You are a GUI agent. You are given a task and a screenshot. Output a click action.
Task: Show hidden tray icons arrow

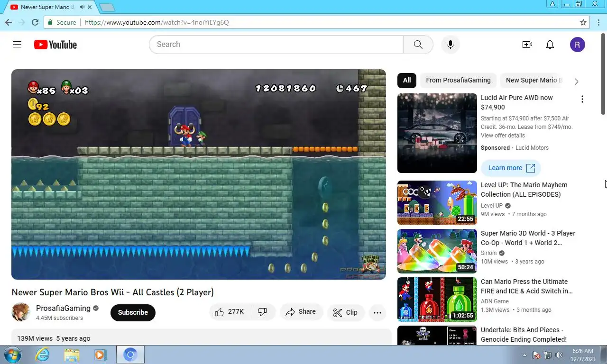click(524, 355)
